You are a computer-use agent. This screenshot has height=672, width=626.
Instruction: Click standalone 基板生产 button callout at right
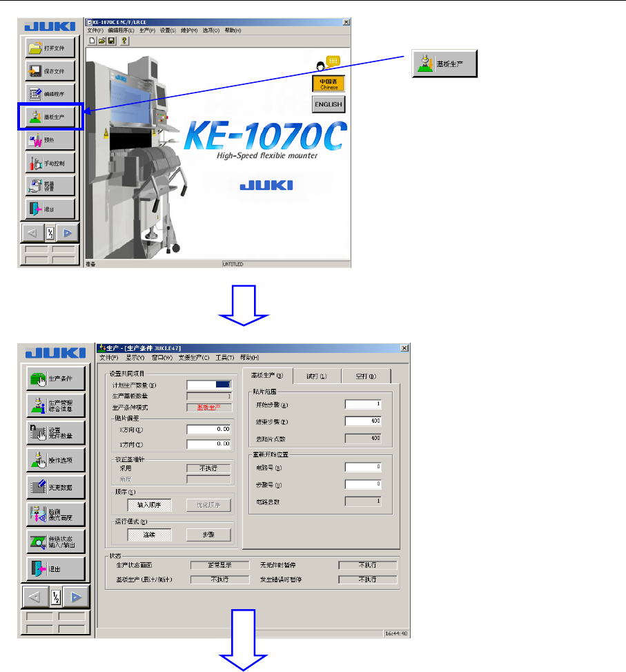[x=444, y=64]
